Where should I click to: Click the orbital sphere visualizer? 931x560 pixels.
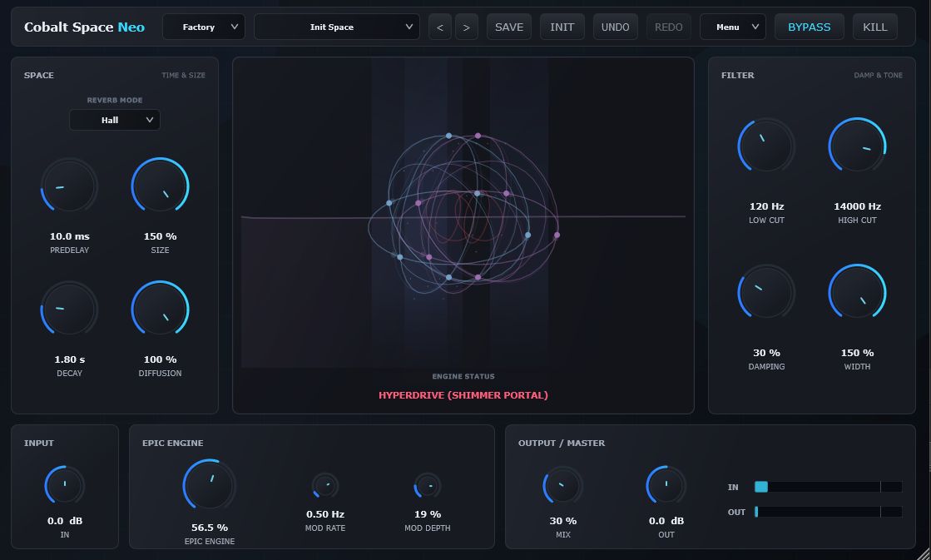pyautogui.click(x=463, y=214)
